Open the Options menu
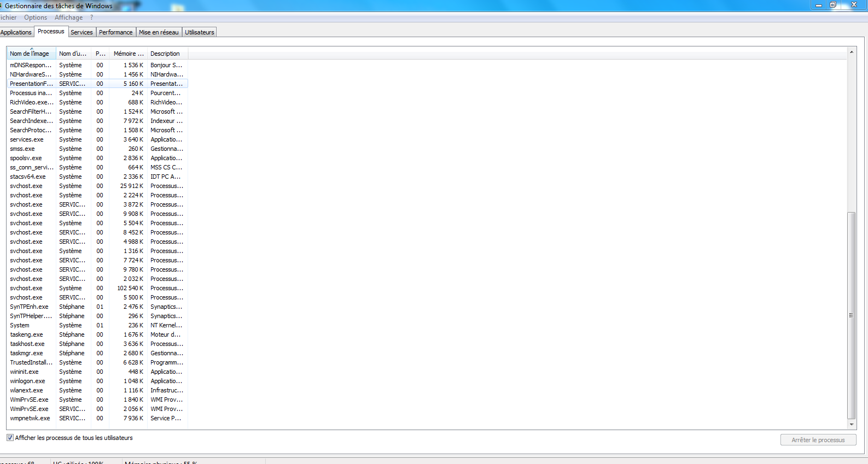The width and height of the screenshot is (868, 464). pyautogui.click(x=36, y=17)
